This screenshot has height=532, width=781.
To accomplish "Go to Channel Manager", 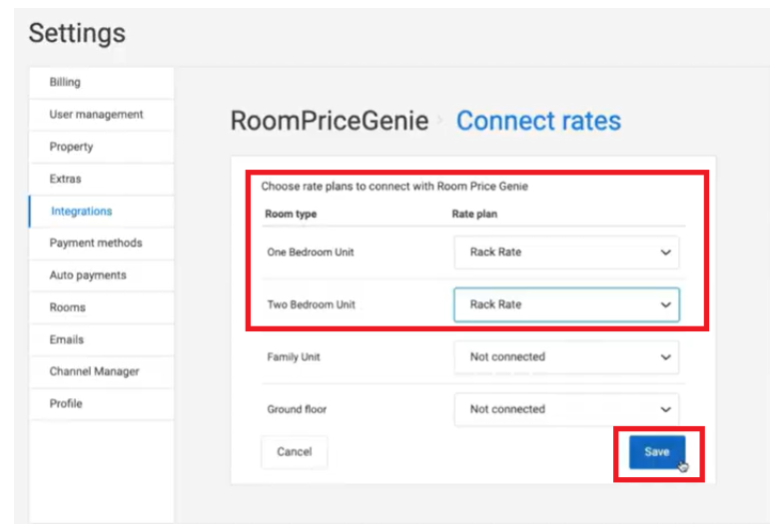I will (94, 371).
